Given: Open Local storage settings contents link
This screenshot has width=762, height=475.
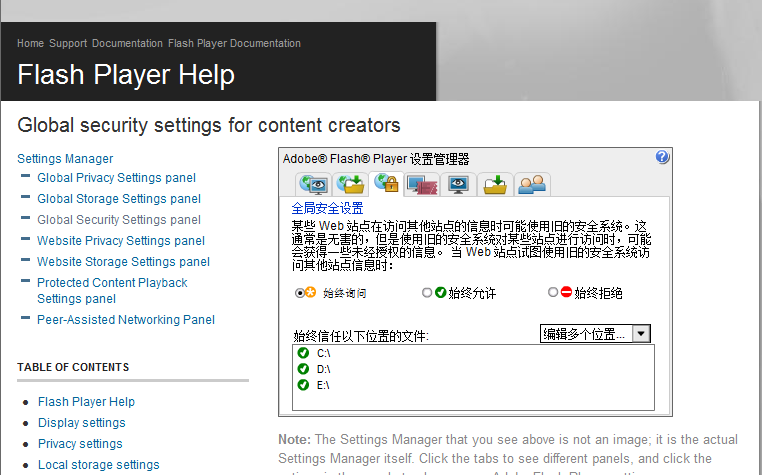Looking at the screenshot, I should tap(99, 464).
